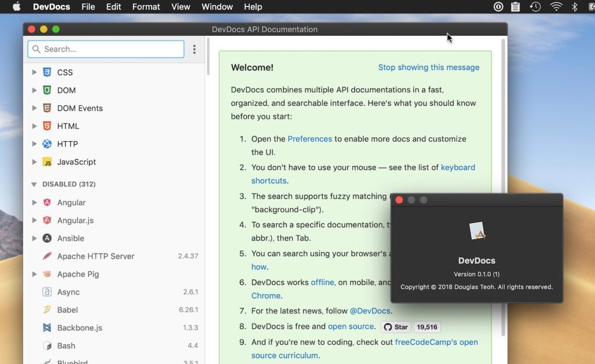Click the Preferences link in the welcome text
This screenshot has height=364, width=595.
pos(310,139)
